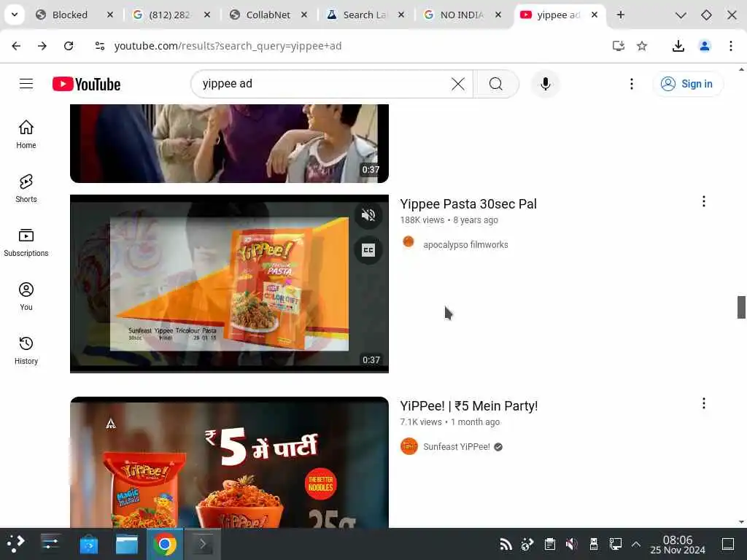Open the You section in the sidebar
The image size is (747, 560).
tap(26, 296)
